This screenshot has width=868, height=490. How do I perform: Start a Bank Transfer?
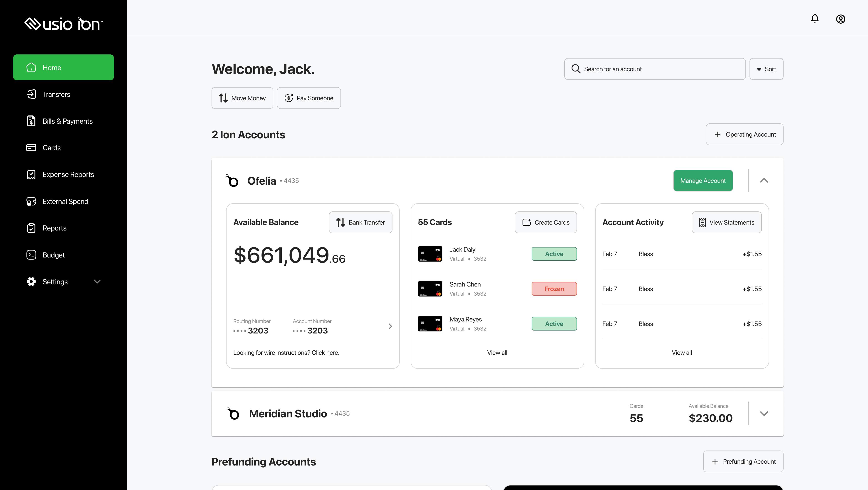click(360, 222)
